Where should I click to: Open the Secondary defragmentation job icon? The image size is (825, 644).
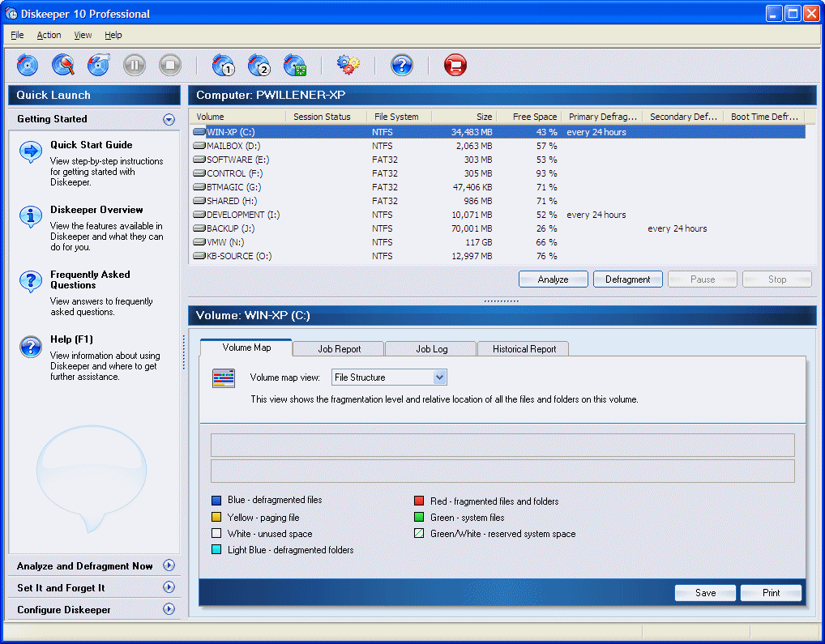(259, 65)
